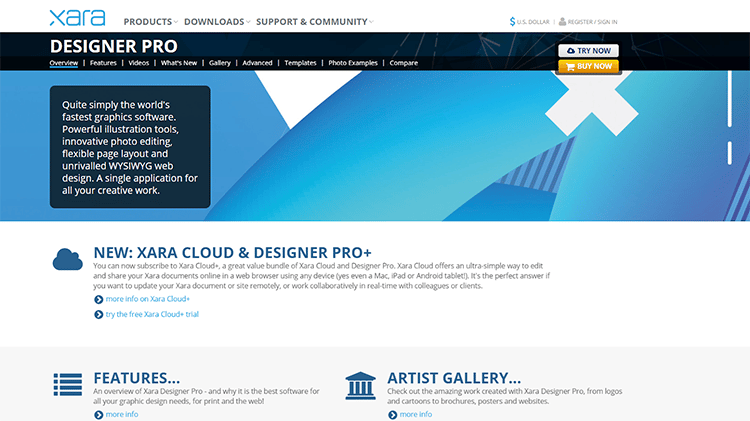Click the Artist Gallery building icon

[x=361, y=385]
